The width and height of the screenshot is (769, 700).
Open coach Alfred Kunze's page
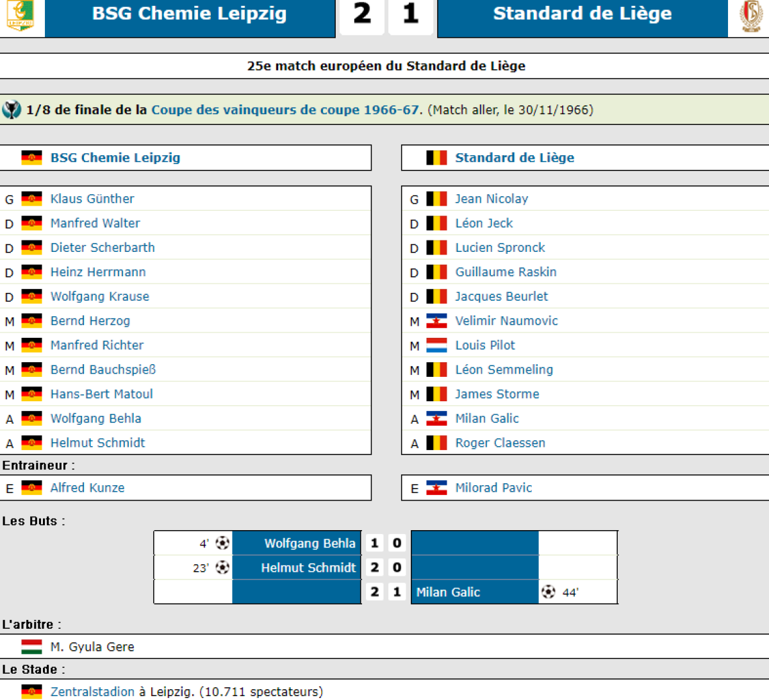(87, 488)
